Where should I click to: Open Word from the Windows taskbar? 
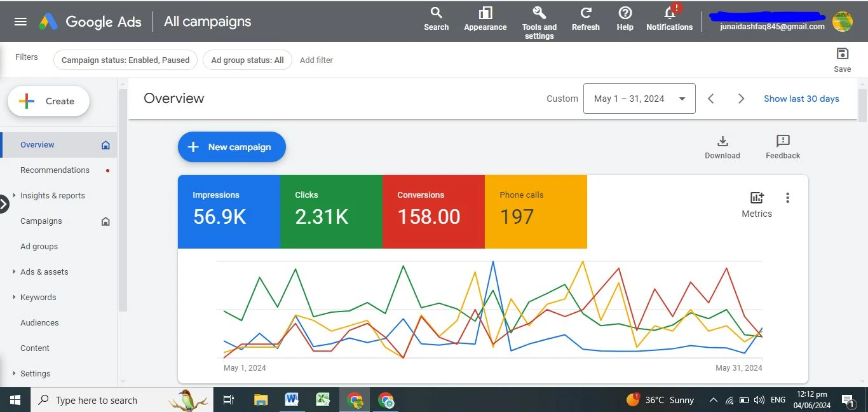(x=292, y=400)
